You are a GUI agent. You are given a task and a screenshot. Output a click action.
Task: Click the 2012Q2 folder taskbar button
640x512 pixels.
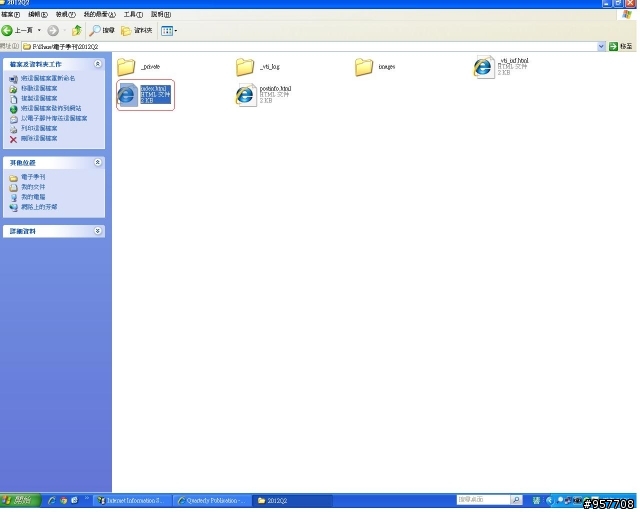[292, 500]
